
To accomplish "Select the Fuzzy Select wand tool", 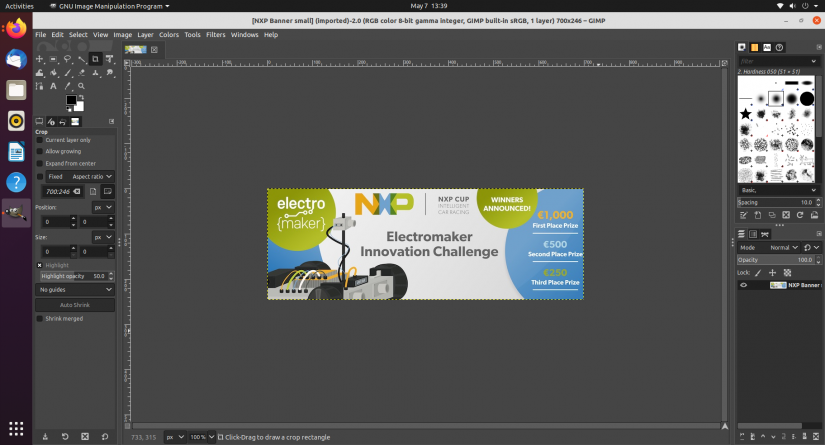I will click(82, 59).
